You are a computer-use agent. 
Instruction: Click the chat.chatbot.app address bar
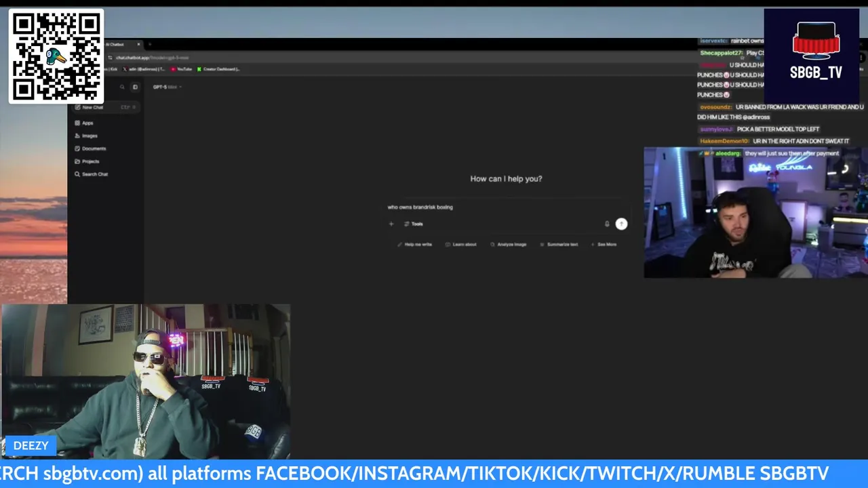[x=153, y=58]
